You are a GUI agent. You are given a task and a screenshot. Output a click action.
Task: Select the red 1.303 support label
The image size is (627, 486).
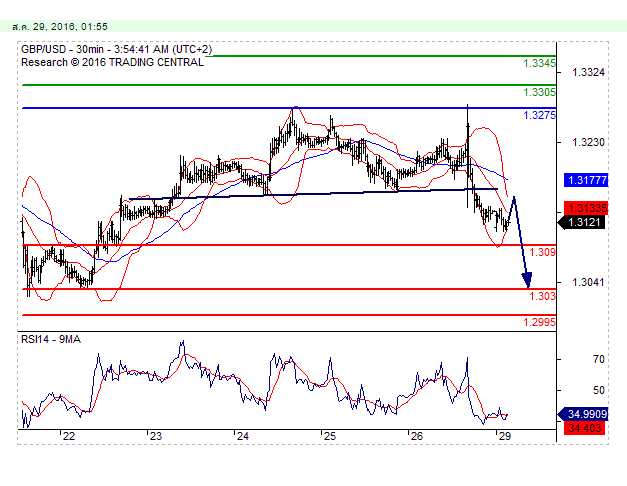coord(542,296)
